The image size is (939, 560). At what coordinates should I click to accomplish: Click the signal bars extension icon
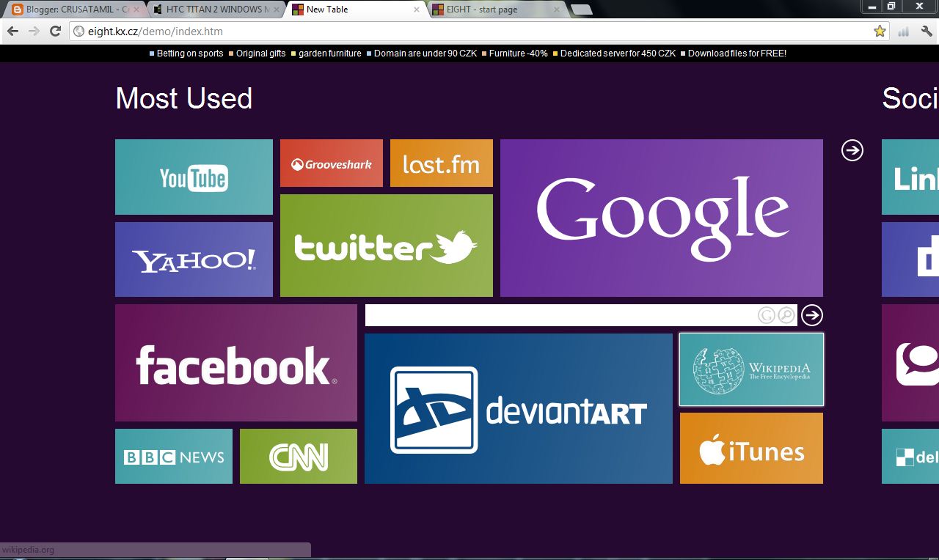[x=904, y=31]
